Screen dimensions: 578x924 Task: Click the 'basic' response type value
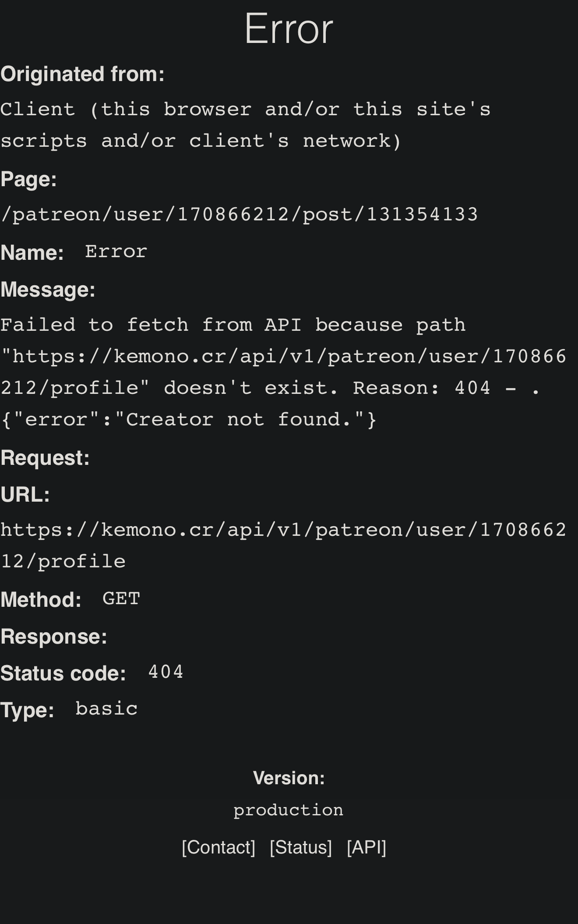coord(106,709)
